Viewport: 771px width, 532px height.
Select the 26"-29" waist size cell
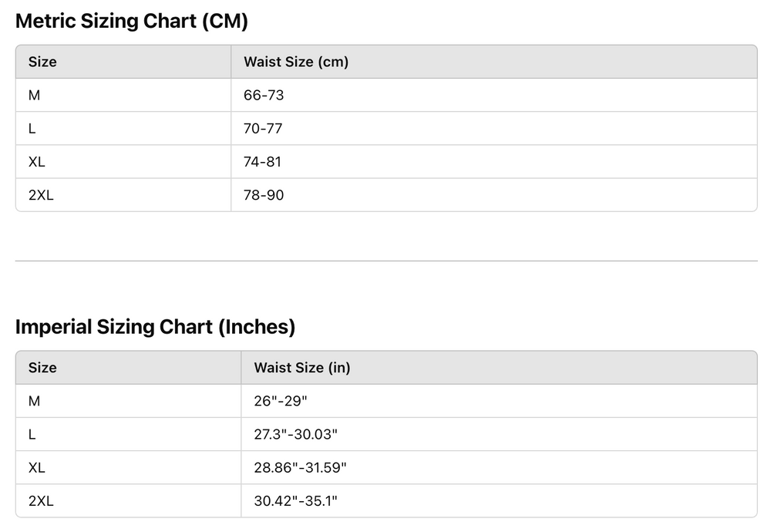click(281, 401)
